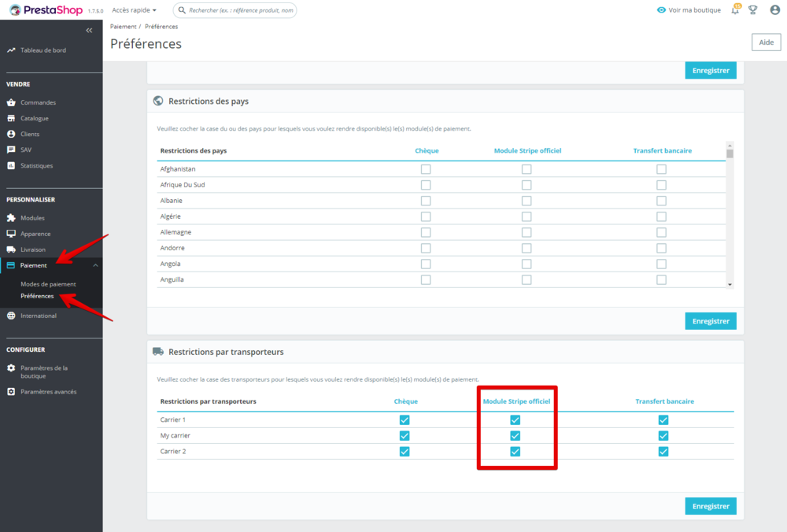Check Transfert bancaire for Allemagne
787x532 pixels.
[x=662, y=232]
